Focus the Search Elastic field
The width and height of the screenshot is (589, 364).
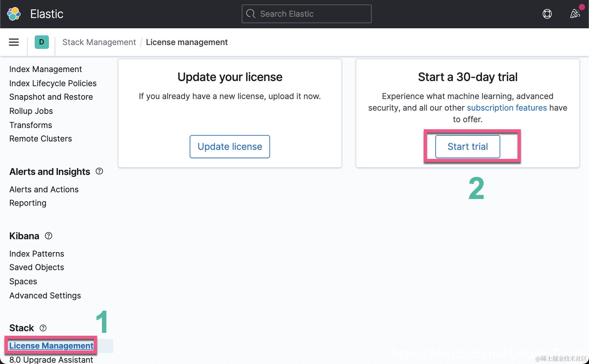(307, 14)
